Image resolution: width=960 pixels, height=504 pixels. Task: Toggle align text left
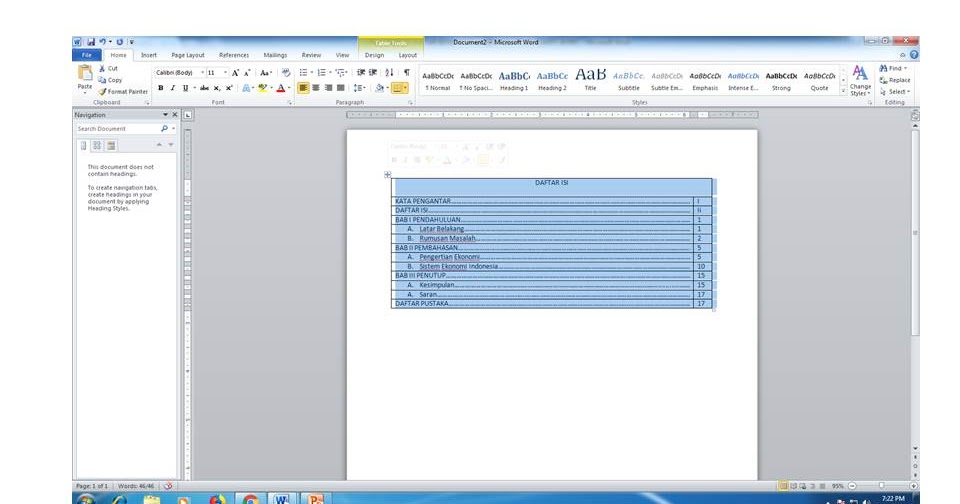pyautogui.click(x=303, y=88)
